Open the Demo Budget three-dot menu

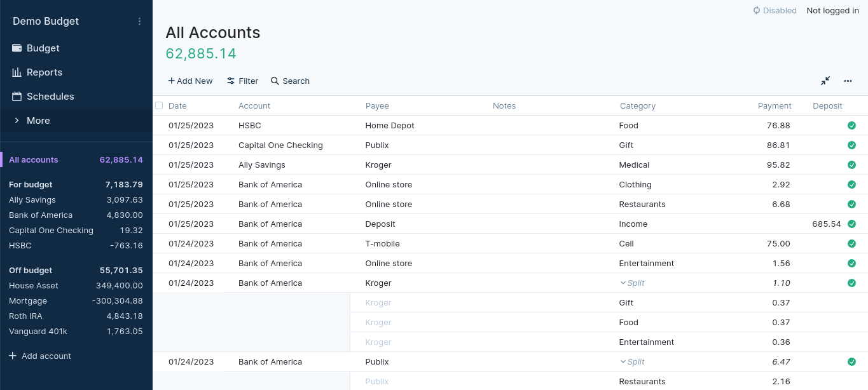point(140,22)
